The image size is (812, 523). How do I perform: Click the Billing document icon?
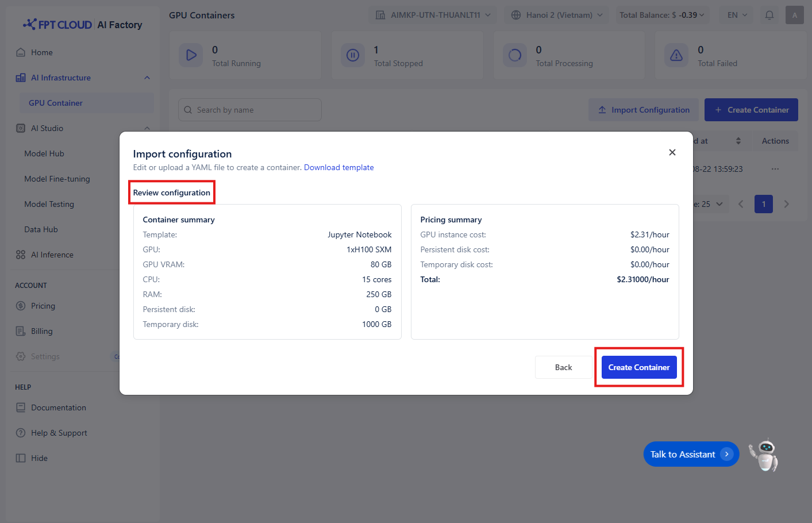click(21, 331)
